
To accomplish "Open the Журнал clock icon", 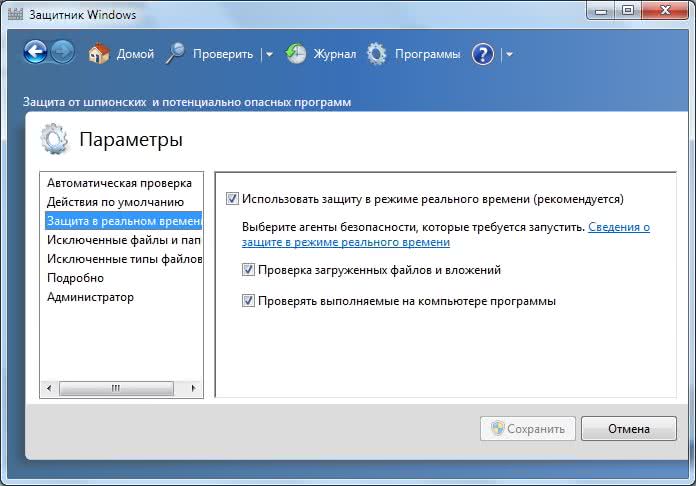I will [x=296, y=54].
